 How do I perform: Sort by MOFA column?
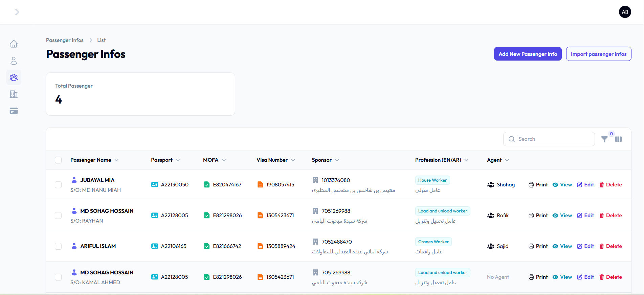pos(214,160)
